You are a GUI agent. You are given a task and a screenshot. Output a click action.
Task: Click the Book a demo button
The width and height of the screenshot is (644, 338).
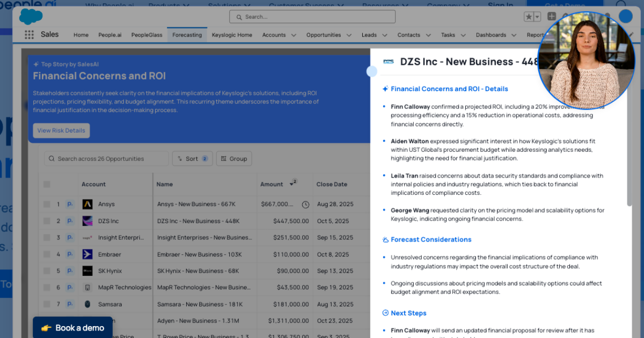pyautogui.click(x=73, y=328)
